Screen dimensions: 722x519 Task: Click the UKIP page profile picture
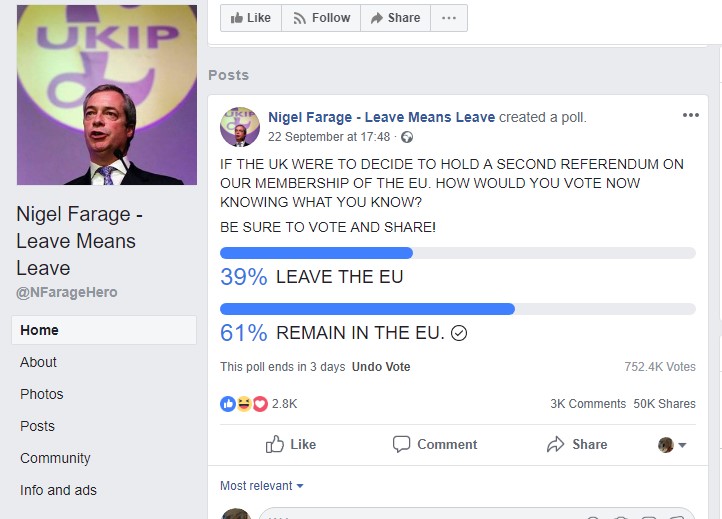tap(107, 95)
